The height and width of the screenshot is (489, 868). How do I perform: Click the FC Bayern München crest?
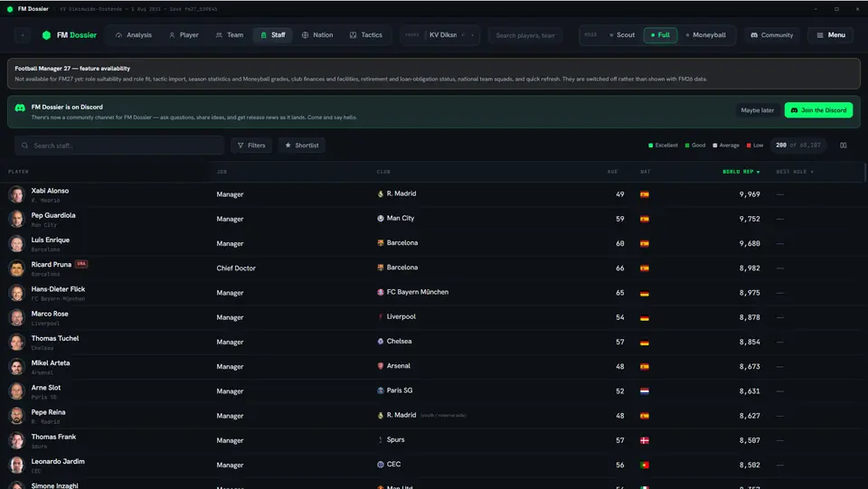[381, 292]
